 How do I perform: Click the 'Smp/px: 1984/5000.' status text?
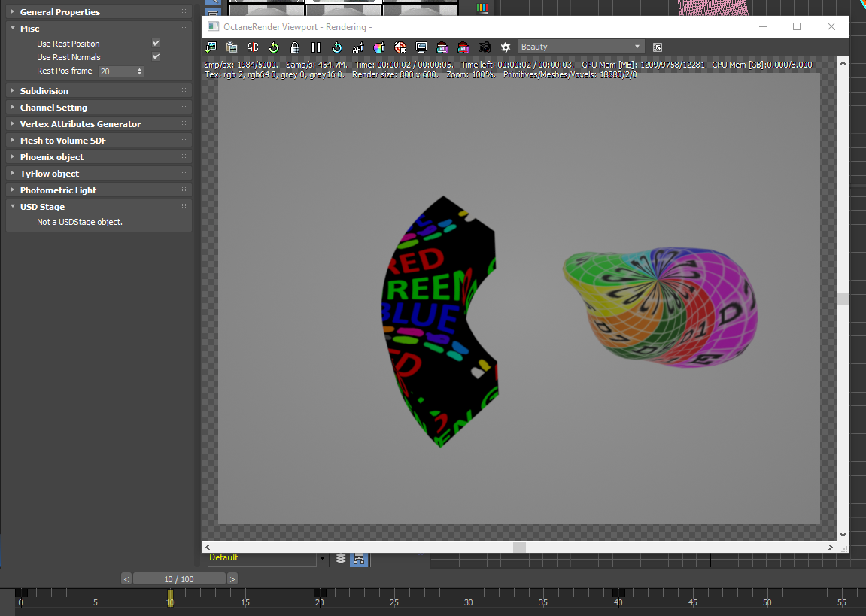point(242,65)
